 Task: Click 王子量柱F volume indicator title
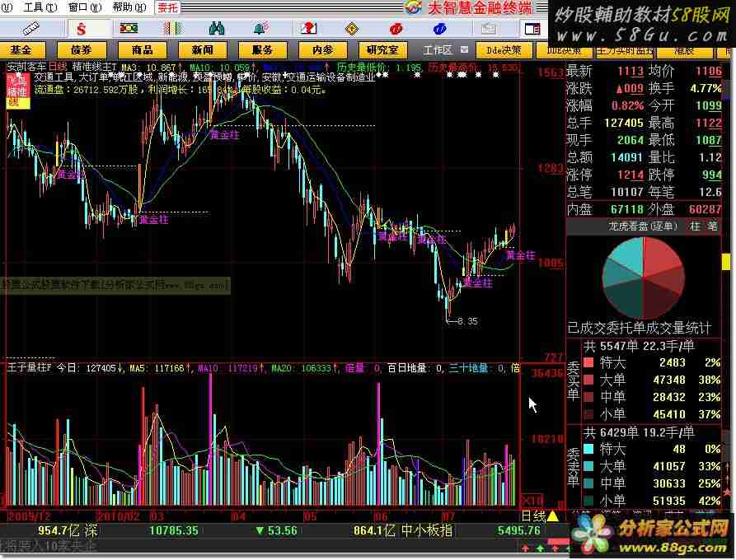click(29, 367)
